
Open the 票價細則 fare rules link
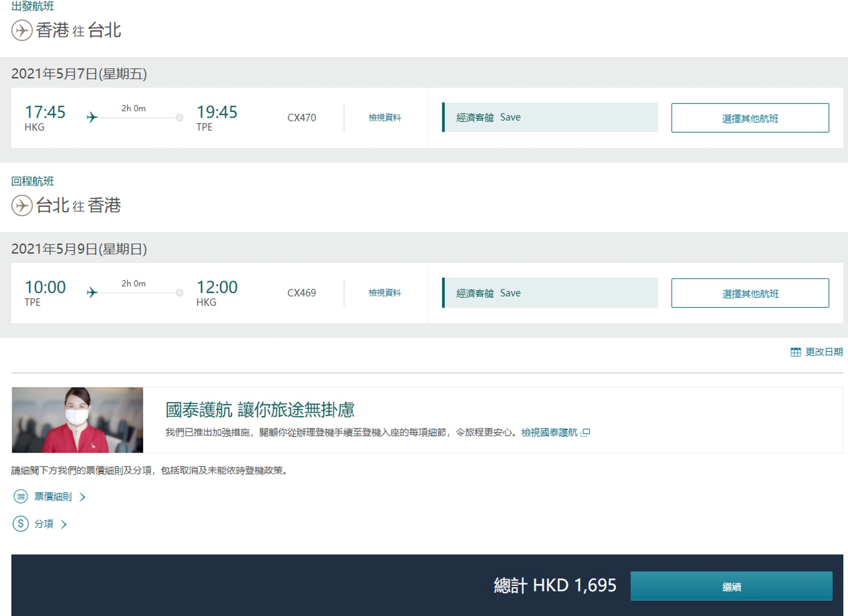[x=53, y=497]
